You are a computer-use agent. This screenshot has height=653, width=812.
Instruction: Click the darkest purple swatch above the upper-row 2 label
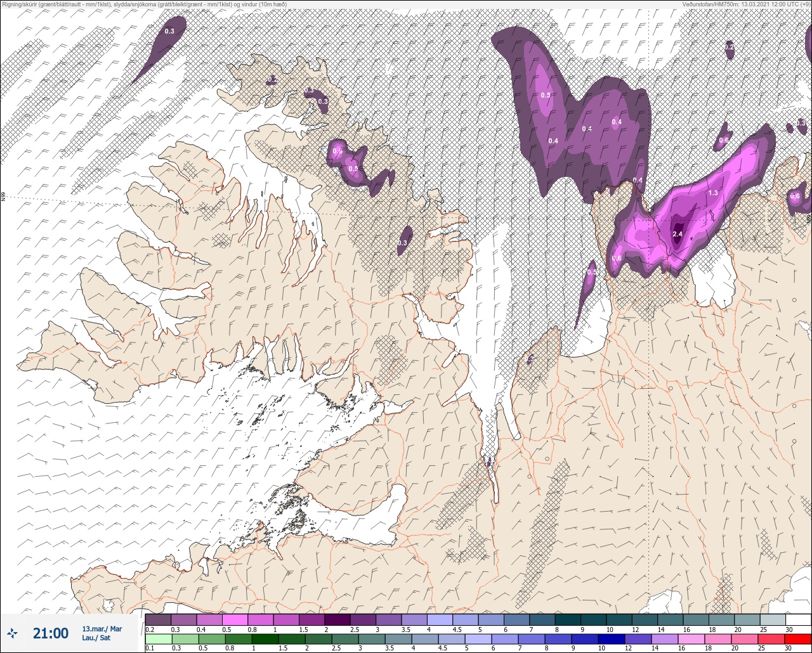click(x=337, y=619)
